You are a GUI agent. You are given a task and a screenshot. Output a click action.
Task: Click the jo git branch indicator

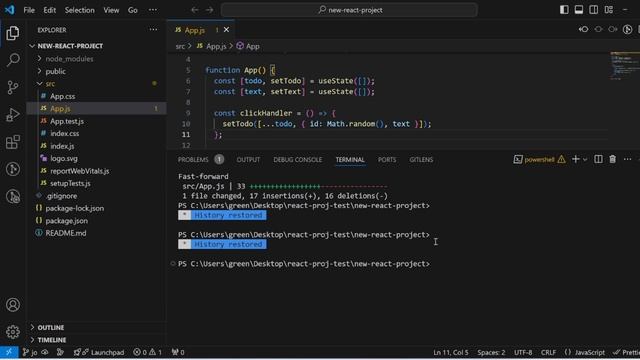[x=30, y=352]
